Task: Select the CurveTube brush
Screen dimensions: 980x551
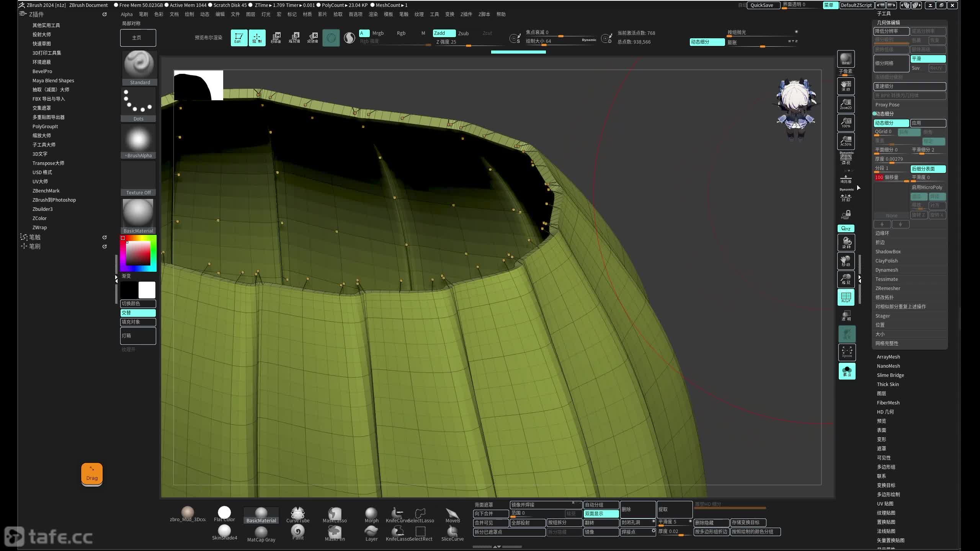Action: pyautogui.click(x=298, y=515)
